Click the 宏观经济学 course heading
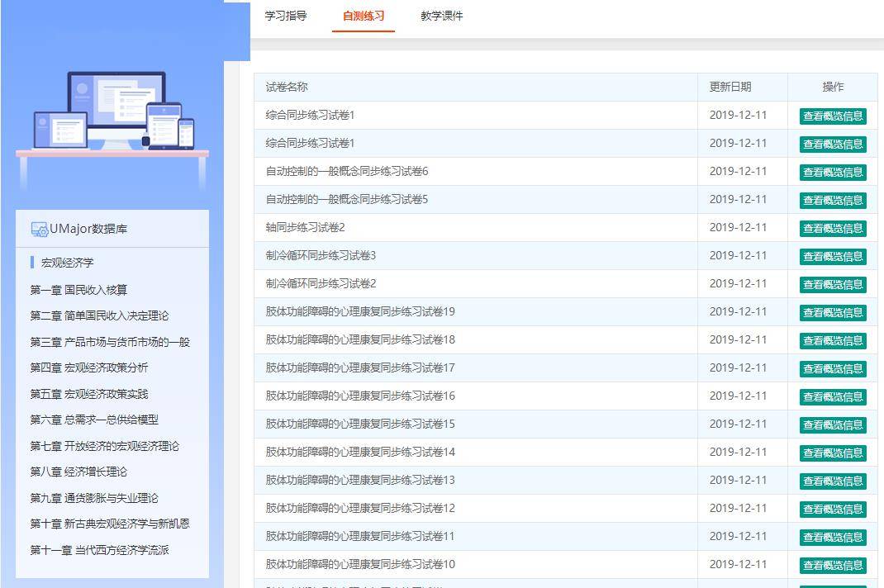 67,263
